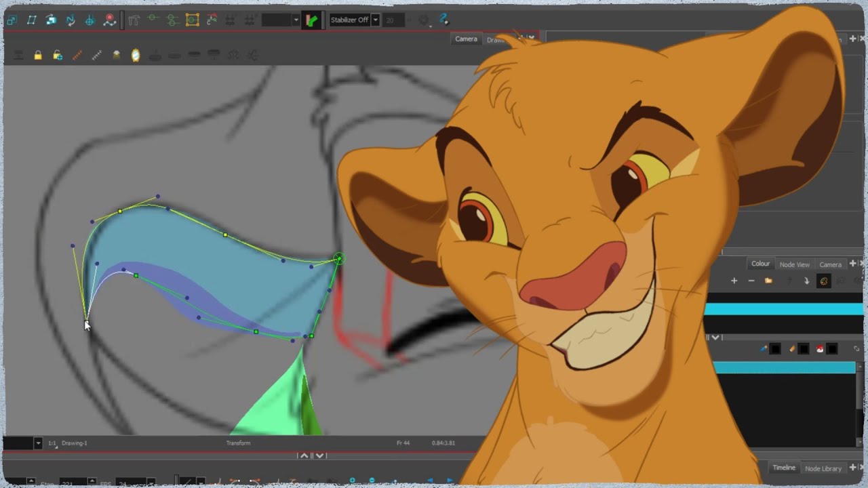
Task: Click the black swatch next to paint bucket
Action: pyautogui.click(x=832, y=349)
